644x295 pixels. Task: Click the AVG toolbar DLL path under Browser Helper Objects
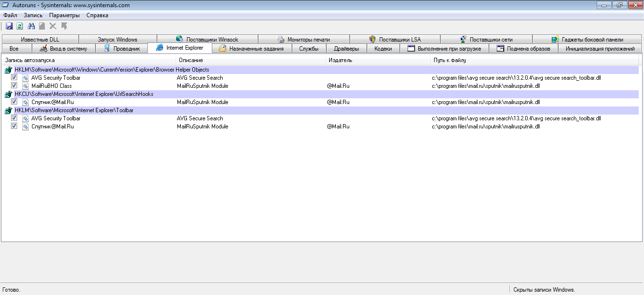point(516,78)
